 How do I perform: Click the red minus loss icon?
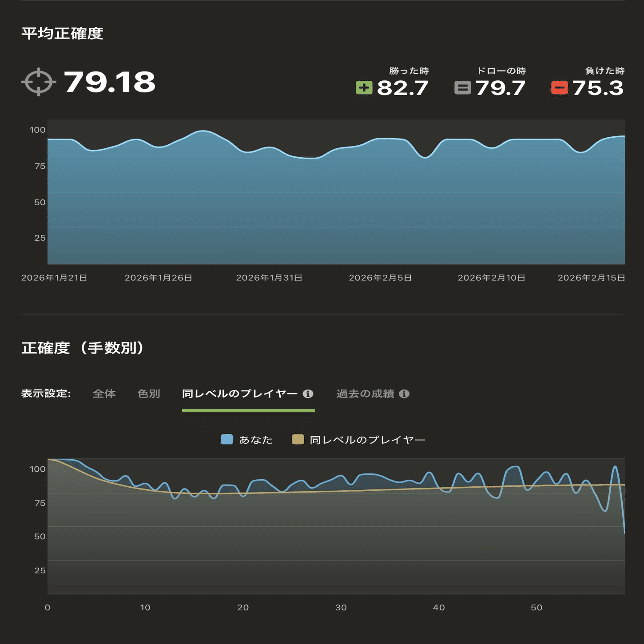click(560, 87)
